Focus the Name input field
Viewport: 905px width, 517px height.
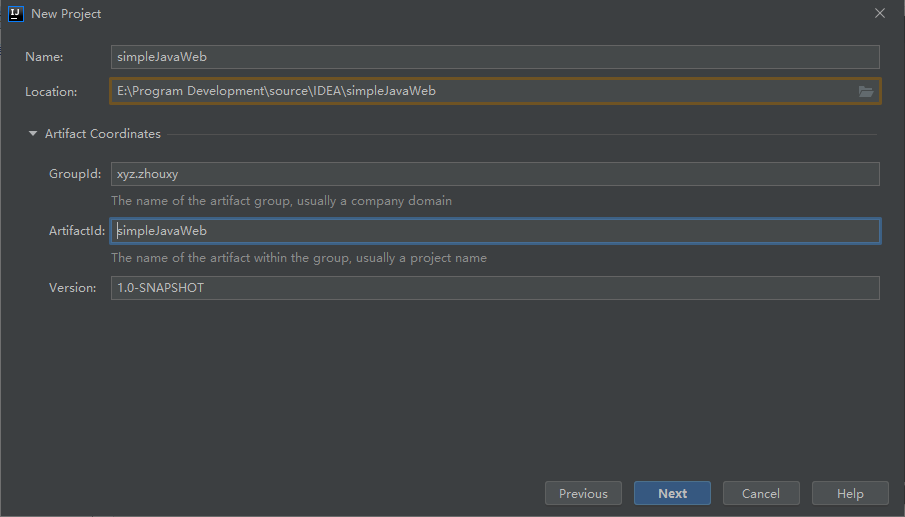[495, 57]
